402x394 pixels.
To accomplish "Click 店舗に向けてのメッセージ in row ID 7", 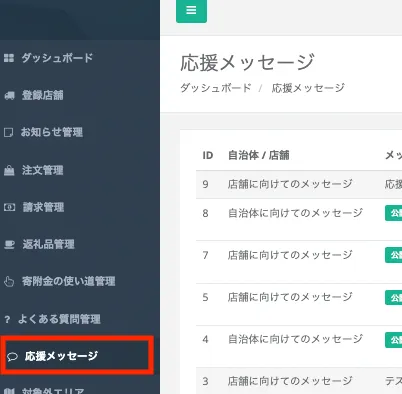I will [x=290, y=255].
